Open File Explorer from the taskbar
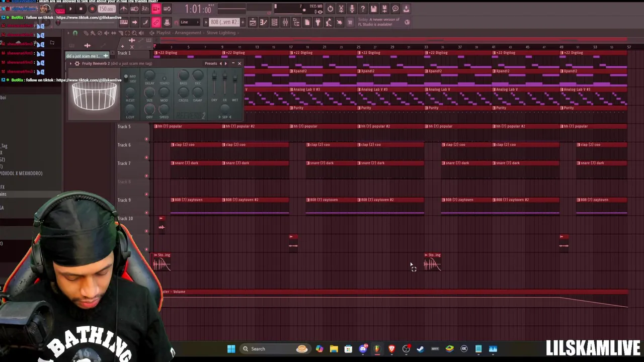The height and width of the screenshot is (362, 644). tap(334, 349)
